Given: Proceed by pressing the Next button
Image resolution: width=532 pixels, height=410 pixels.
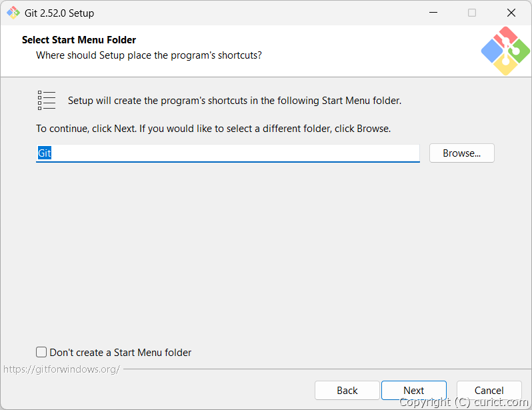Looking at the screenshot, I should pos(413,391).
